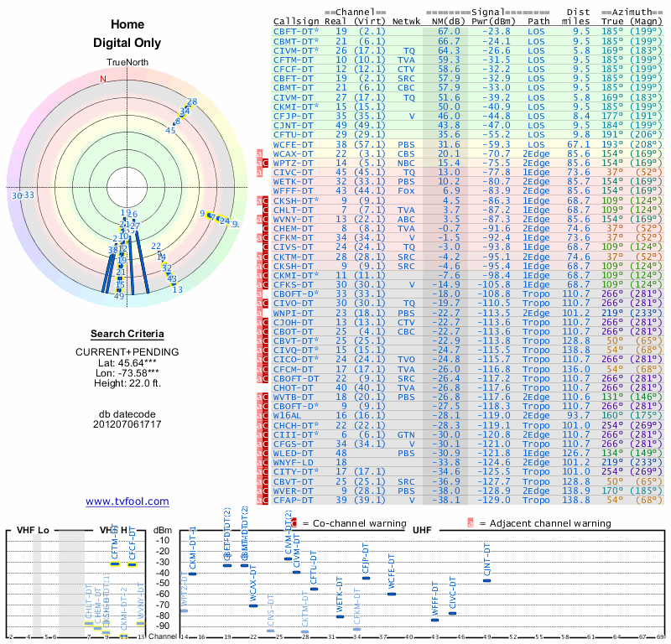Image resolution: width=671 pixels, height=644 pixels.
Task: Select the CIII-DT callsign
Action: coord(296,434)
